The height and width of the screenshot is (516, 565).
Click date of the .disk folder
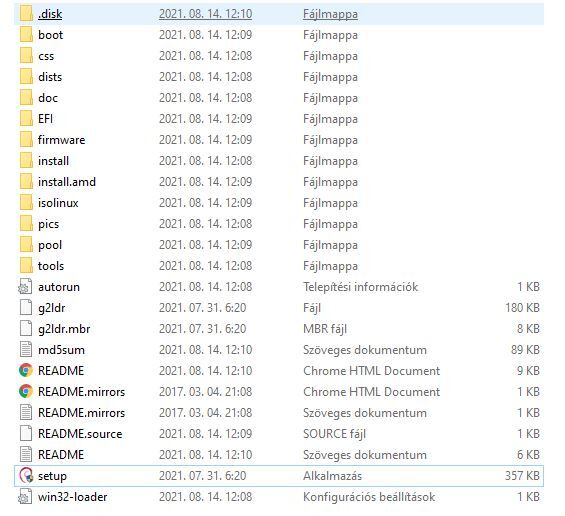(x=205, y=14)
